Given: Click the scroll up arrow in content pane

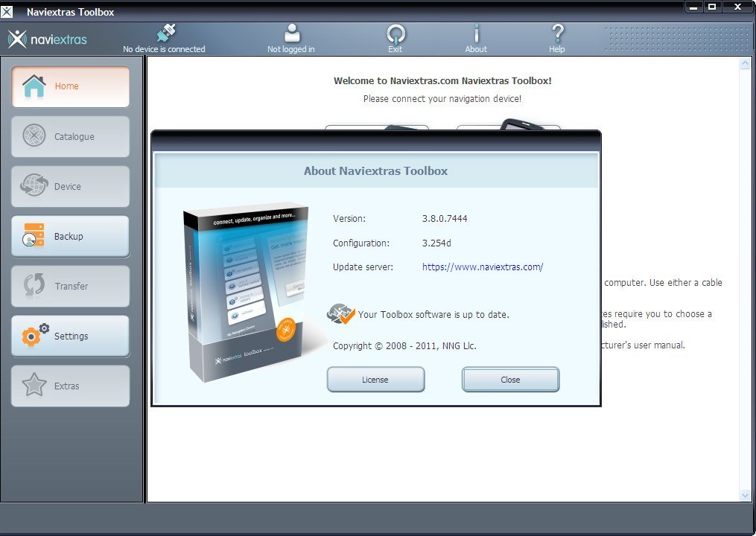Looking at the screenshot, I should click(746, 65).
